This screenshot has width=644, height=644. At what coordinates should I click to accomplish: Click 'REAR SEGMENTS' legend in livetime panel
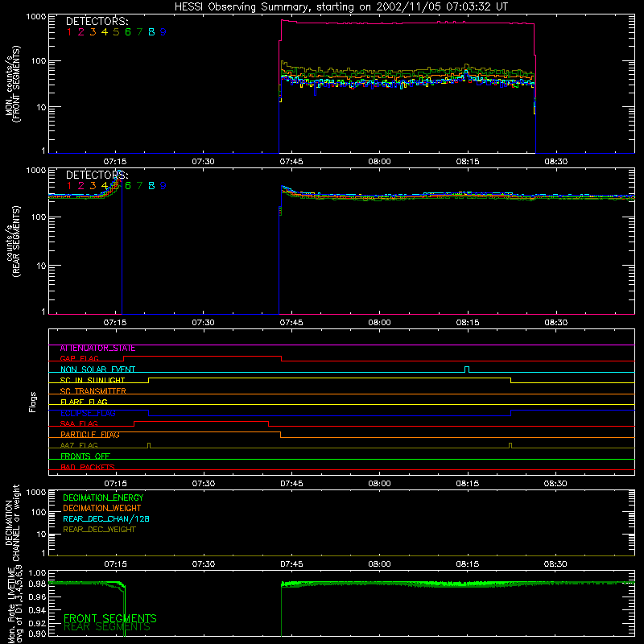(107, 627)
